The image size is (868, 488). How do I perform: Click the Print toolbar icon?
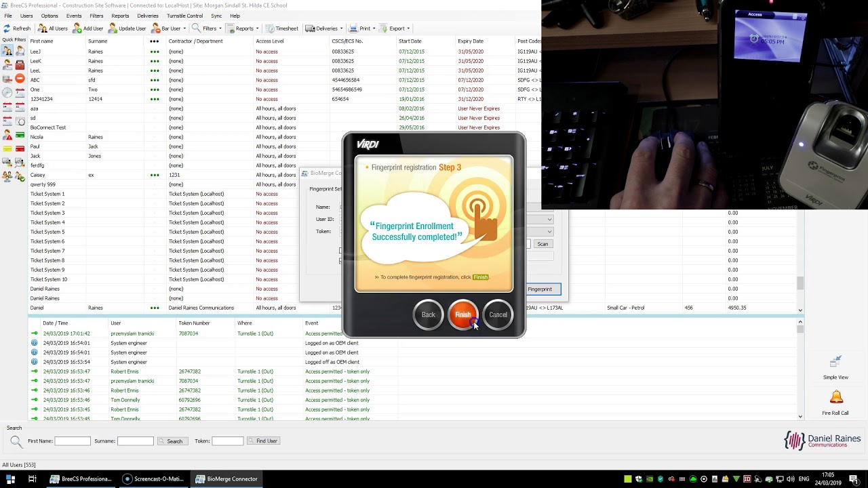353,28
